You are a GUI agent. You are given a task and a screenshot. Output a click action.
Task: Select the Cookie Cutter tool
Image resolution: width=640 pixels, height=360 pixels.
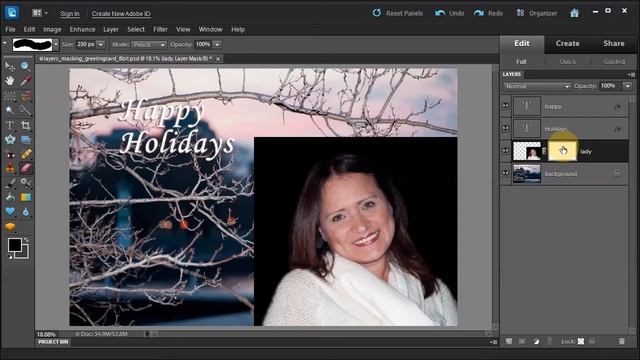10,140
